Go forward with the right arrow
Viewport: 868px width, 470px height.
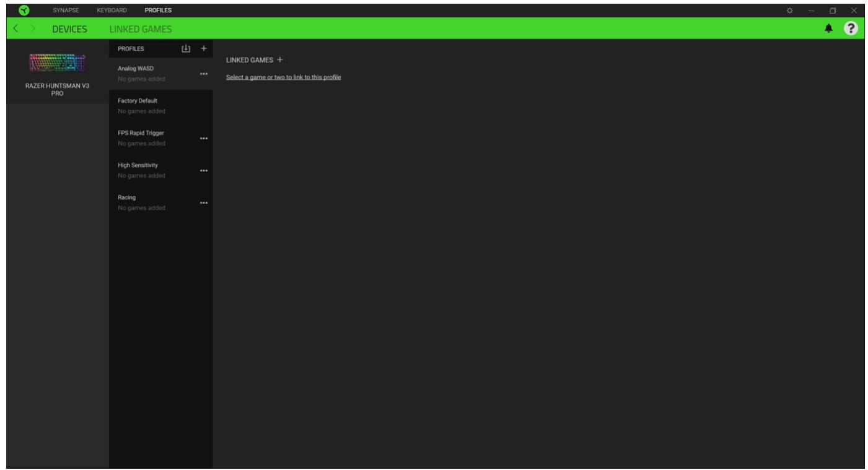pyautogui.click(x=33, y=29)
